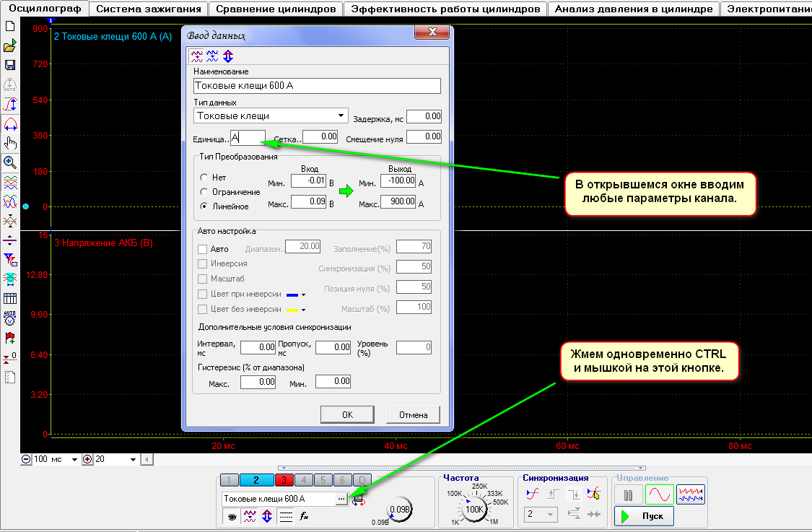Select the hand pan tool
This screenshot has width=812, height=532.
coord(10,143)
